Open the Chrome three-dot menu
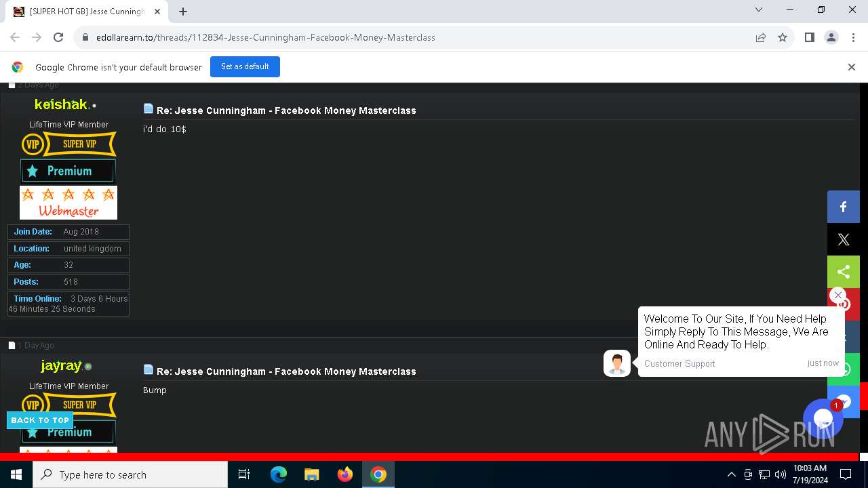The height and width of the screenshot is (488, 868). coord(853,37)
